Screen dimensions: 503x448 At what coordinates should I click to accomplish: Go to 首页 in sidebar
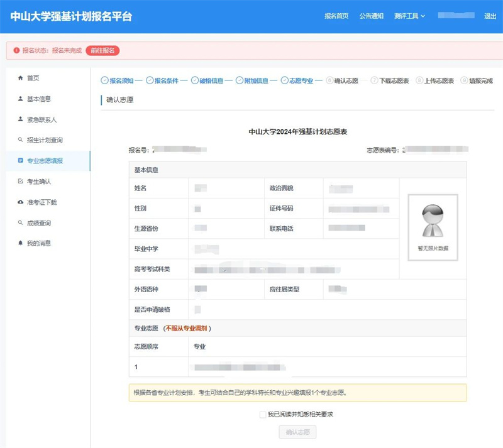(33, 78)
